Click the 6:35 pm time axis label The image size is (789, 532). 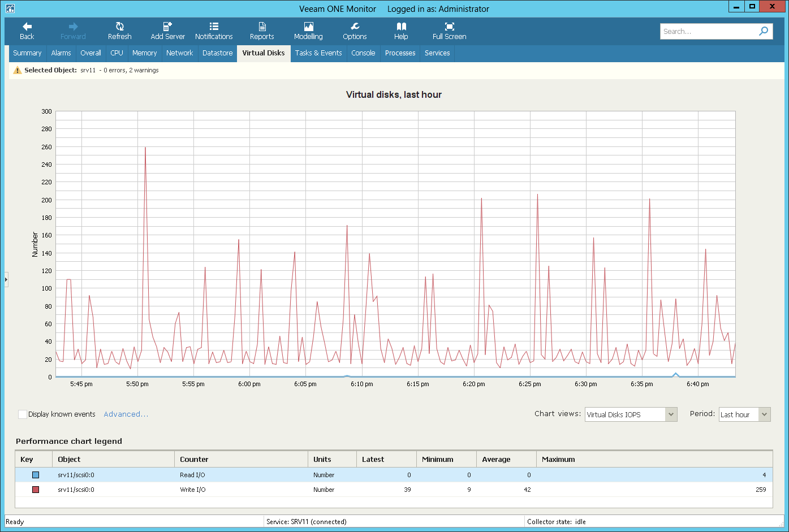pos(641,384)
